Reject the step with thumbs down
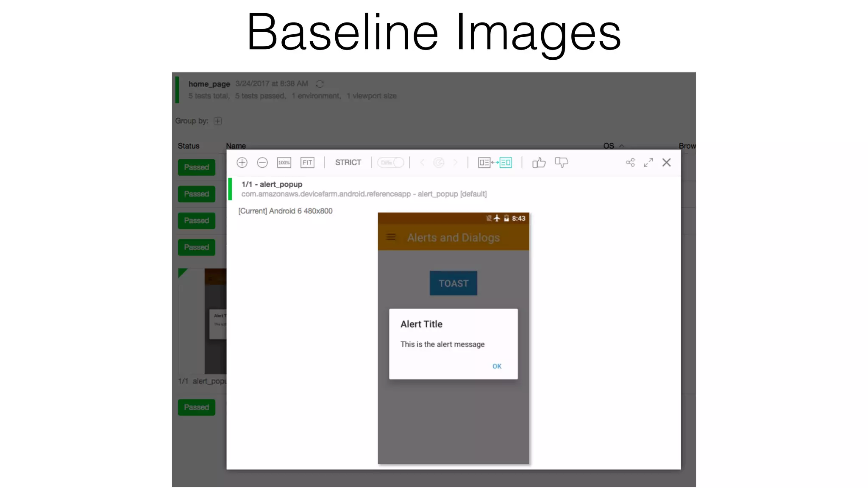 [x=561, y=163]
